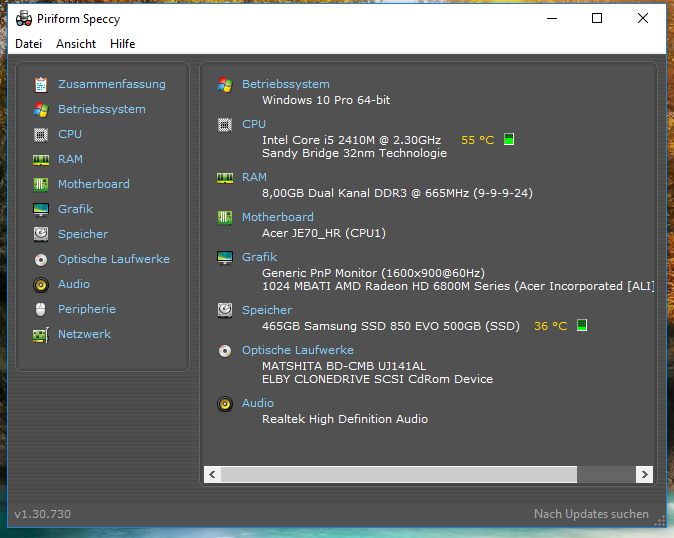Click MATSHITA BD-CMB UJ141AL text
Viewport: 674px width, 538px height.
tap(344, 366)
